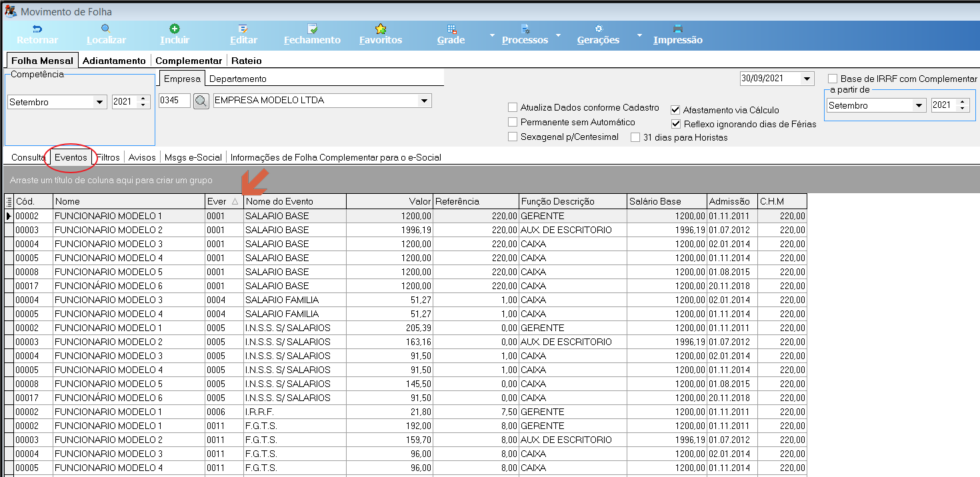Viewport: 980px width, 477px height.
Task: Open the Complementar tab
Action: coord(189,61)
